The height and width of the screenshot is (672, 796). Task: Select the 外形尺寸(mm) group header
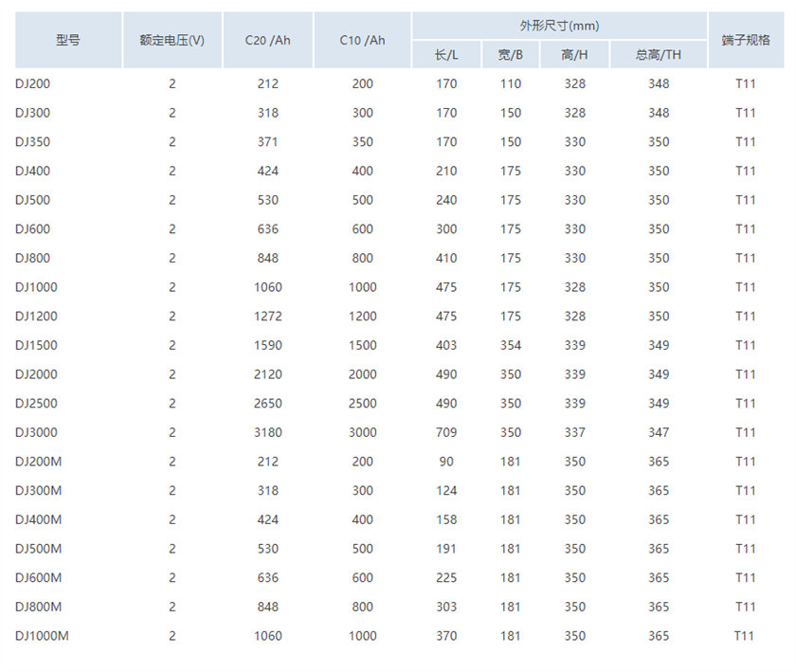(x=559, y=26)
